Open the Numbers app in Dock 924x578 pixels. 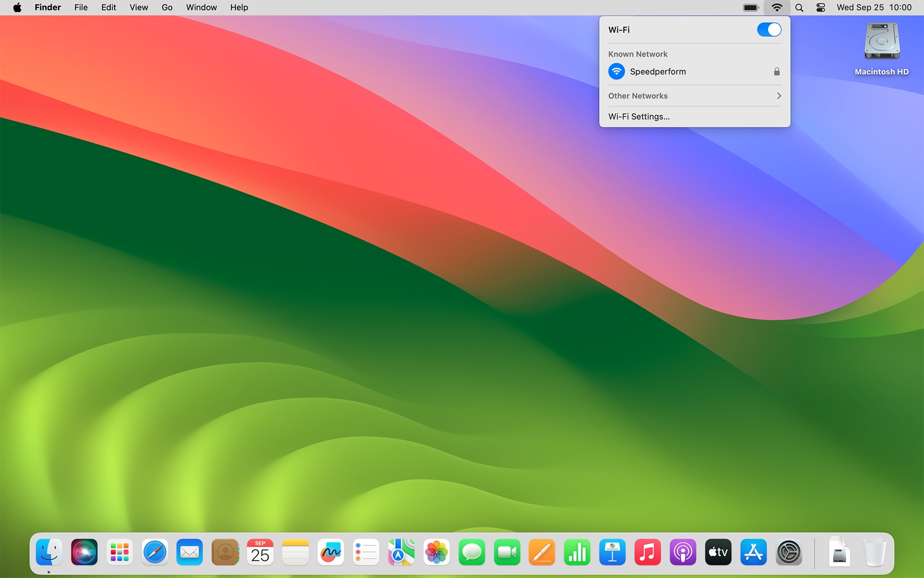(x=577, y=552)
